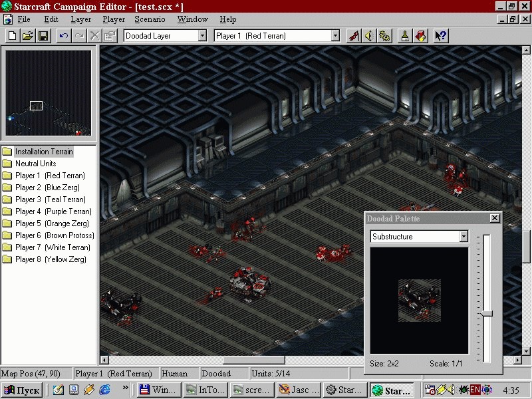Switch to the Jasc taskbar window

299,390
